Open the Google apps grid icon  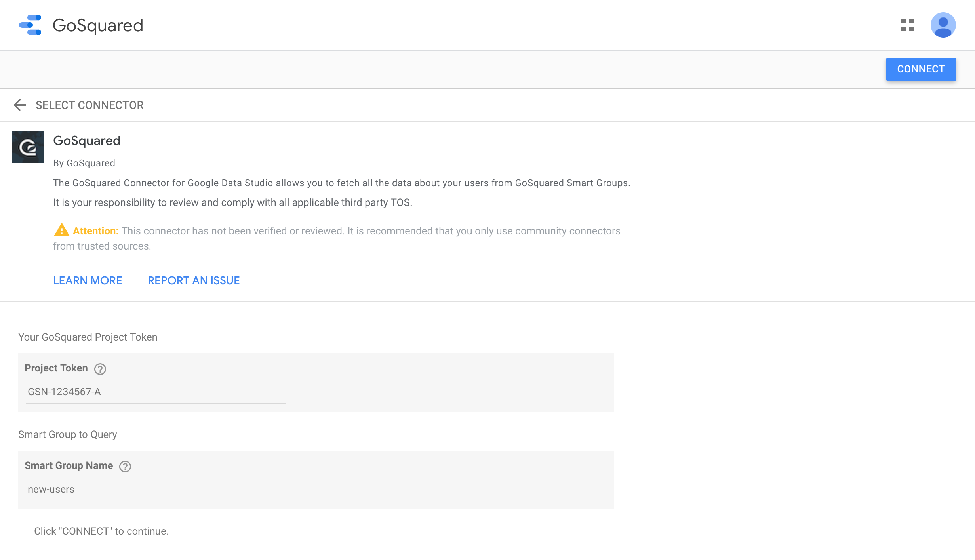coord(907,25)
